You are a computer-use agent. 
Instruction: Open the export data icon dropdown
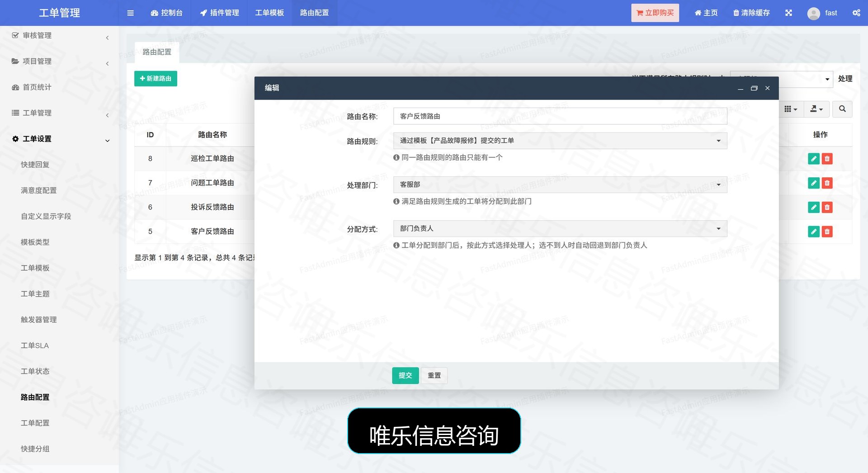coord(816,109)
